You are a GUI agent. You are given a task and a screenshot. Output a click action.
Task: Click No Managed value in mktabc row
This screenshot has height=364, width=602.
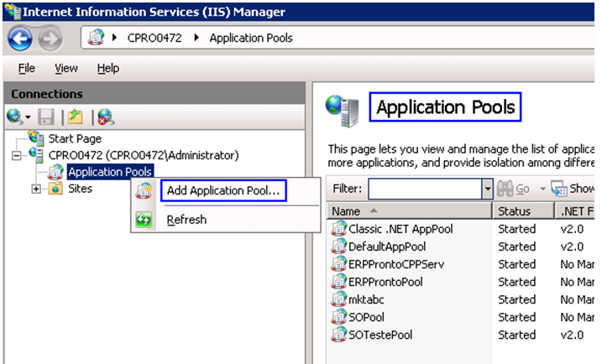(577, 299)
